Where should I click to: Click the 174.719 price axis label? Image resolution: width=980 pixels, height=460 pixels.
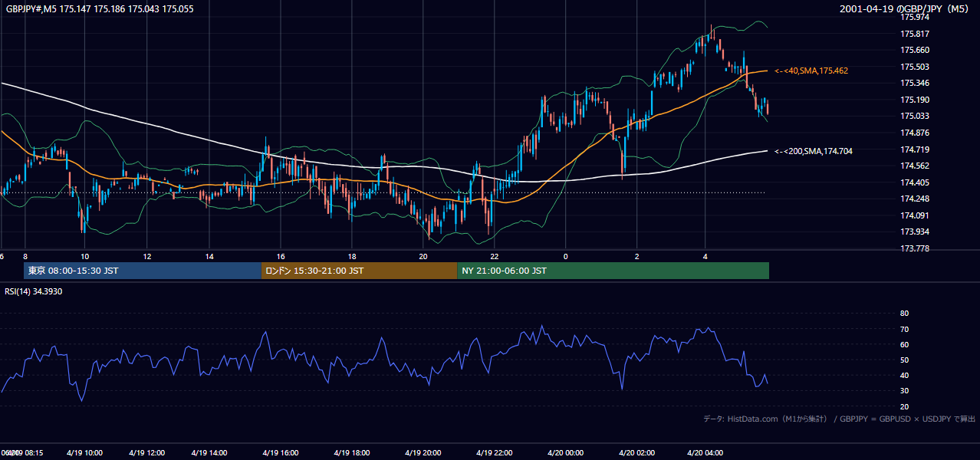tap(914, 149)
